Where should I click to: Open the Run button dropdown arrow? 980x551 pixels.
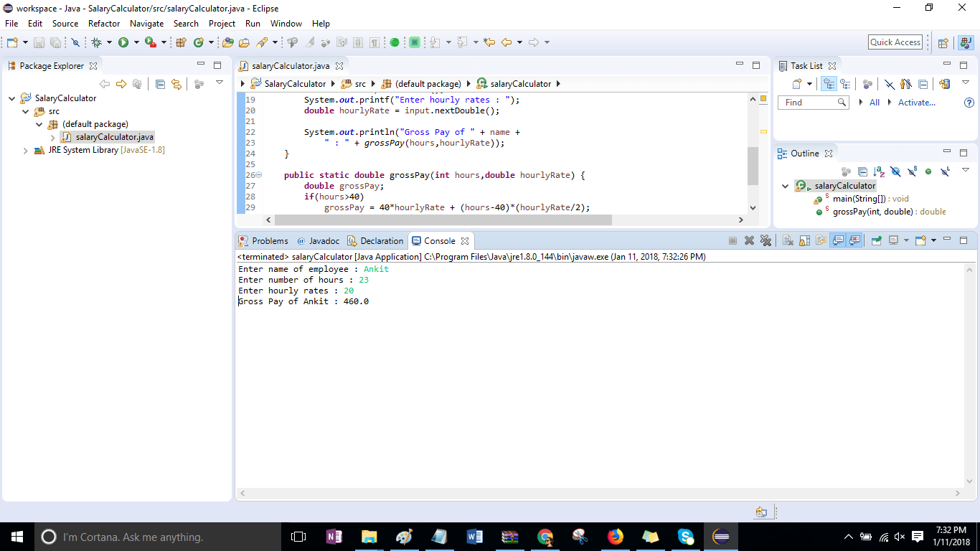click(x=136, y=42)
